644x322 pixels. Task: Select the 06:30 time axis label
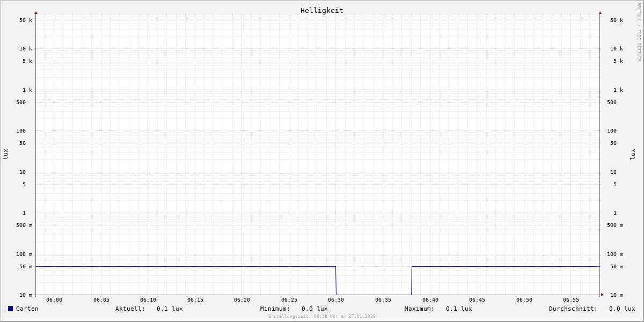point(336,300)
